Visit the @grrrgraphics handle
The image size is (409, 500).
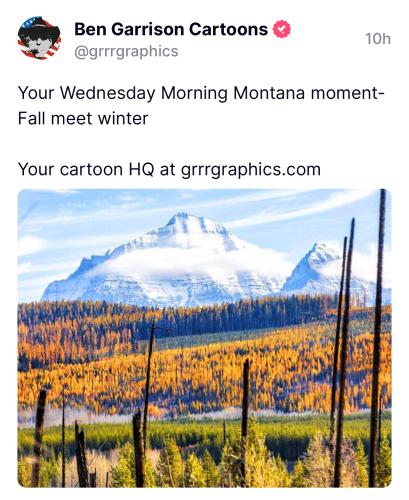(126, 51)
